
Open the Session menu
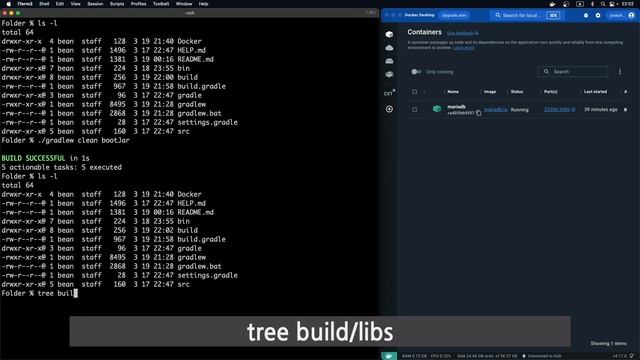(x=95, y=4)
